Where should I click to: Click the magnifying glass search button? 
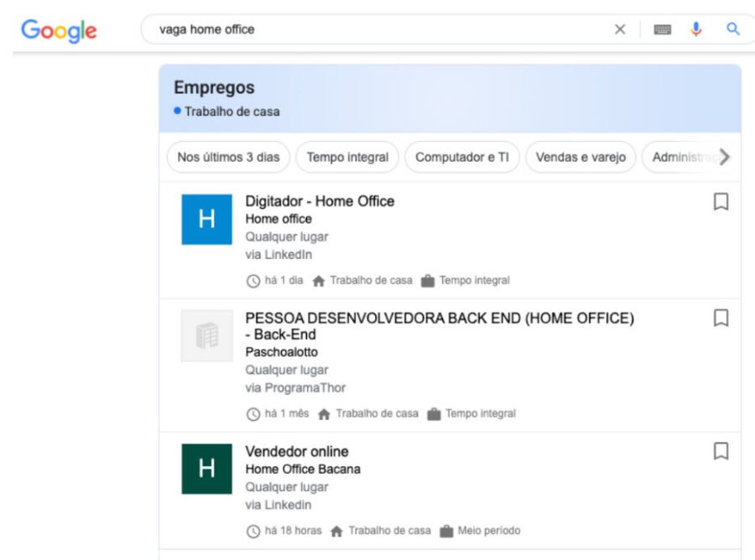click(732, 29)
